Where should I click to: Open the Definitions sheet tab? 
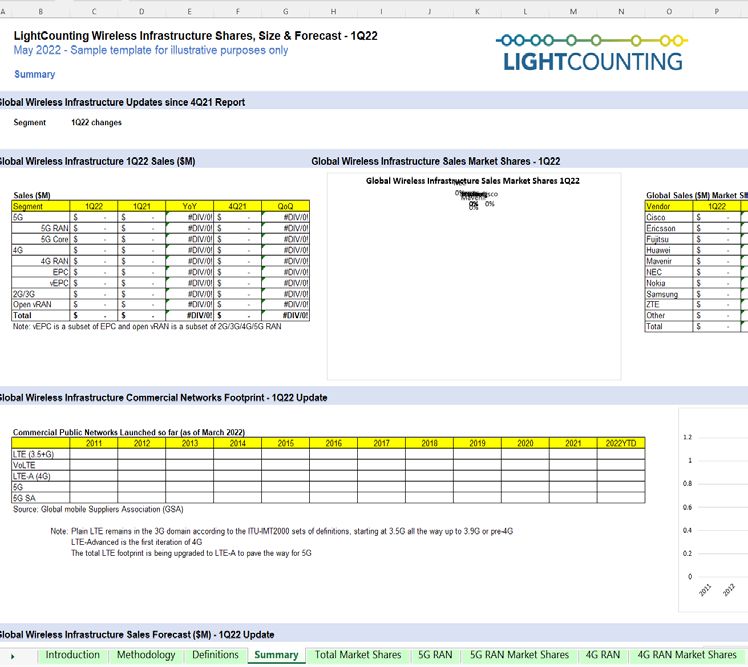pyautogui.click(x=215, y=655)
